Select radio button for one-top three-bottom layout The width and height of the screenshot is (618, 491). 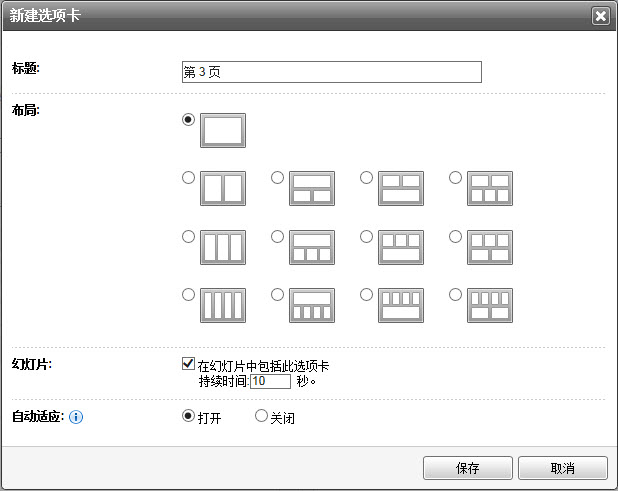coord(278,236)
